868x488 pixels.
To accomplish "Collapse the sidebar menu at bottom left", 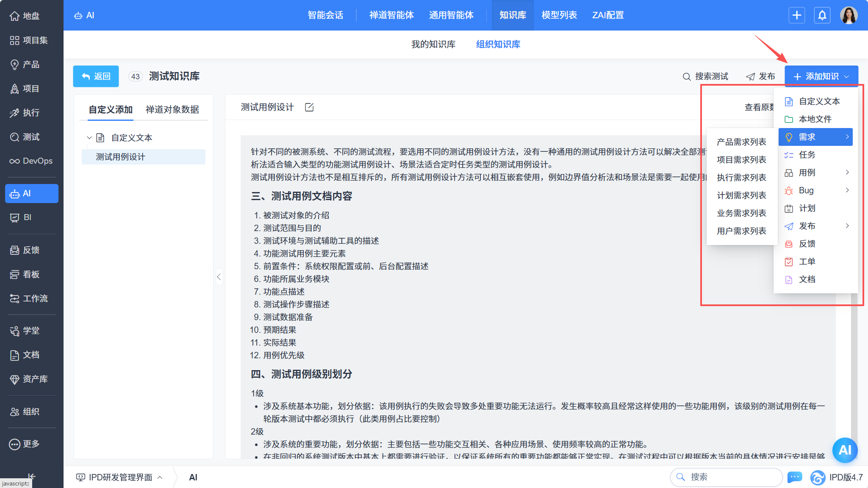I will tap(32, 476).
